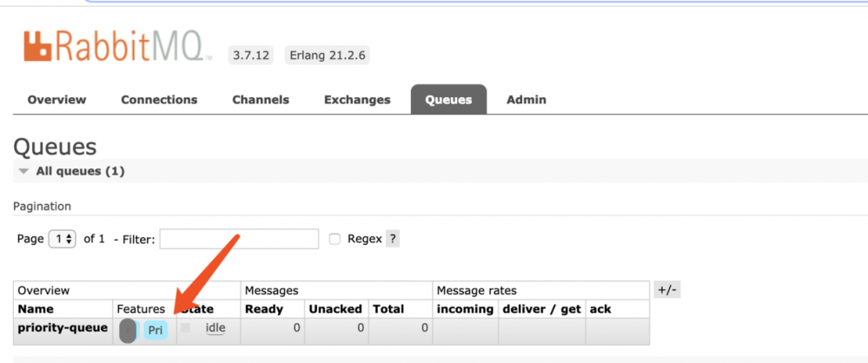Viewport: 868px width, 363px height.
Task: Click the Message rates group header
Action: [x=477, y=291]
